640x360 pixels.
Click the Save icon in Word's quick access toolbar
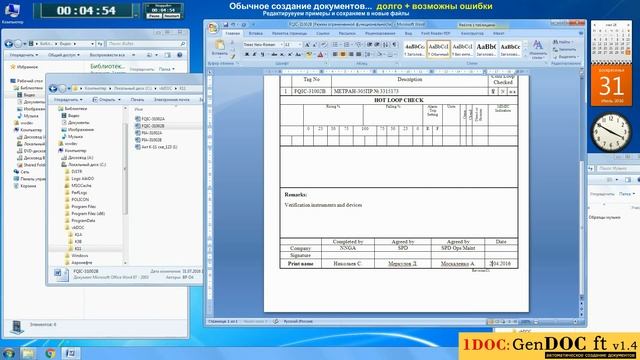pyautogui.click(x=225, y=25)
